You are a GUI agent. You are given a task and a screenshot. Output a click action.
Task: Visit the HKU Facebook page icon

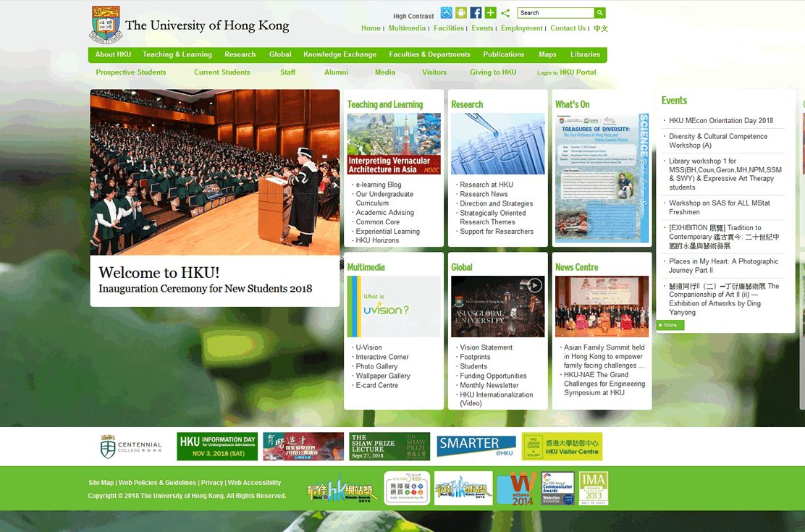coord(476,13)
